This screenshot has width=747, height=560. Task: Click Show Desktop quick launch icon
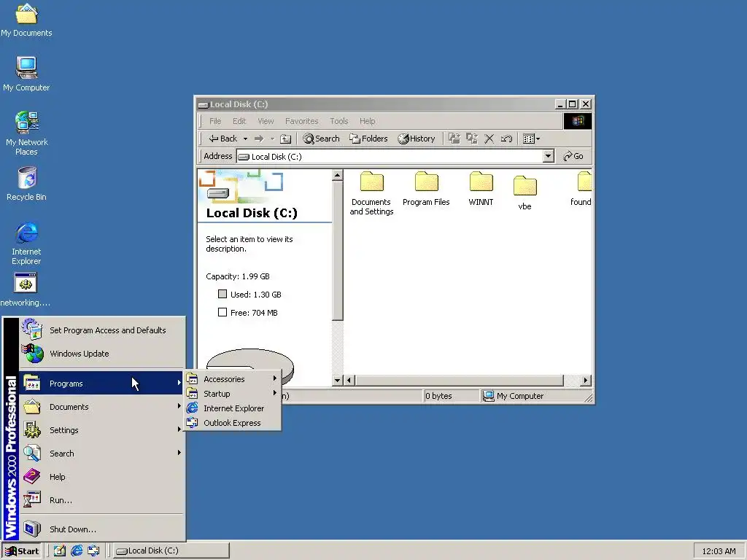point(60,551)
